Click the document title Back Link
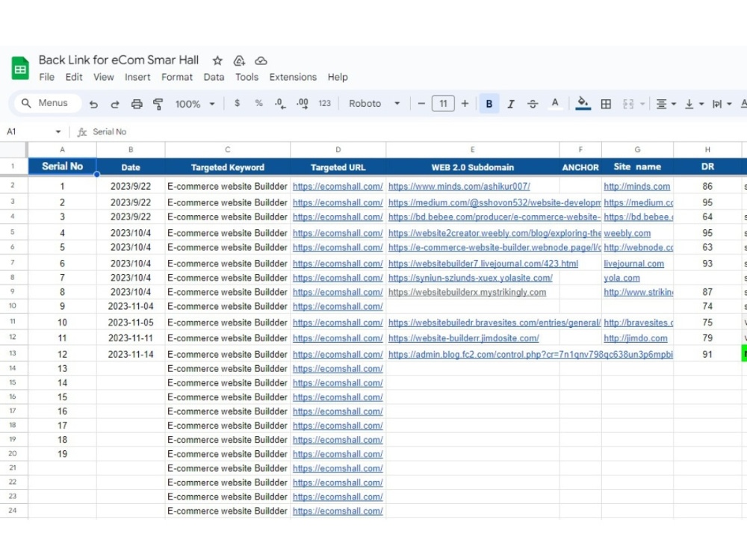Viewport: 747px width, 560px height. pos(119,60)
